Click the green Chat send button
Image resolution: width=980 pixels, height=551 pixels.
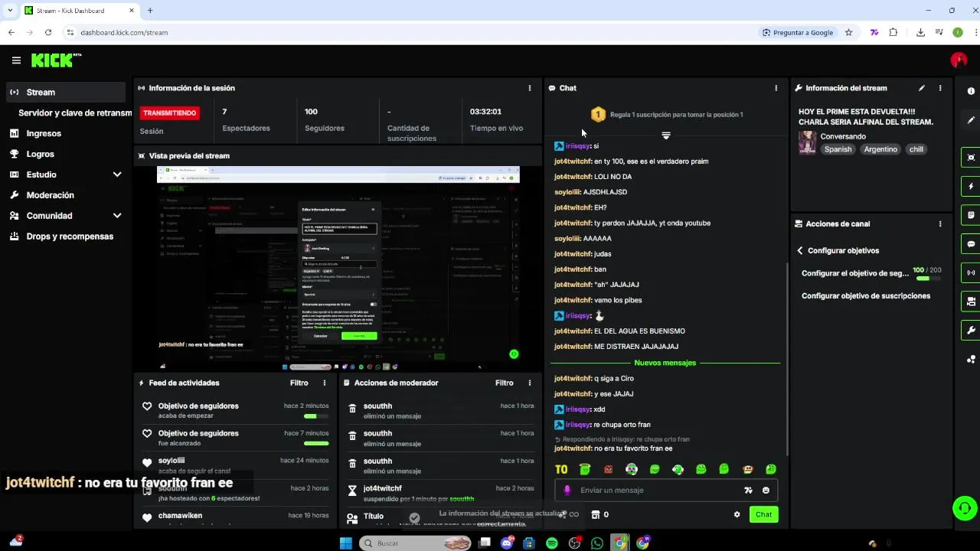tap(764, 514)
